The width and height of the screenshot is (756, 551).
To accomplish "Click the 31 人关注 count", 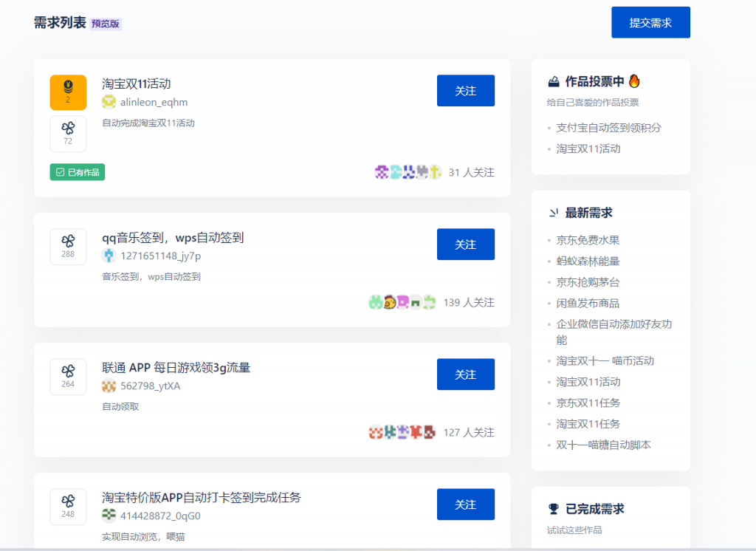I will pos(471,172).
